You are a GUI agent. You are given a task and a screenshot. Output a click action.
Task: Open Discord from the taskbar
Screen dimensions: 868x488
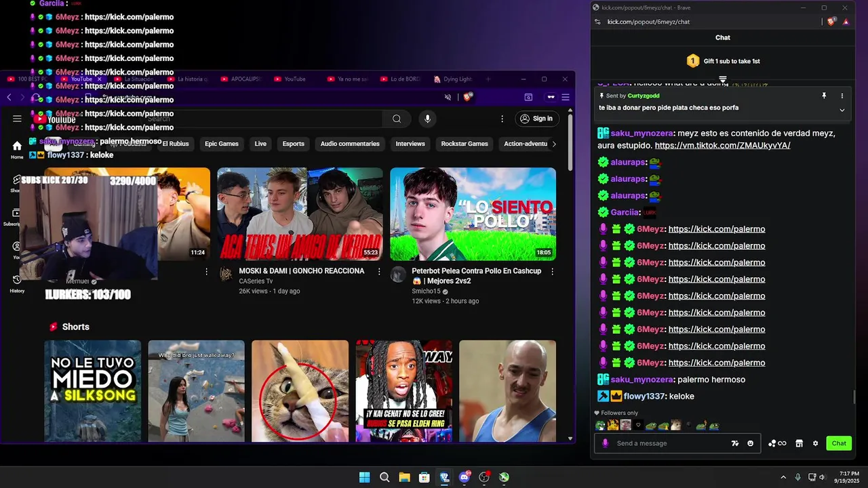click(465, 477)
